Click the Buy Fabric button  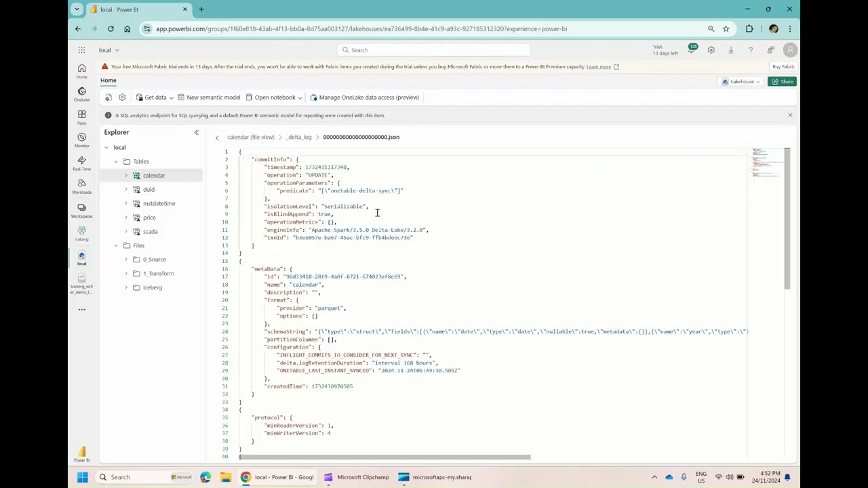pyautogui.click(x=783, y=66)
